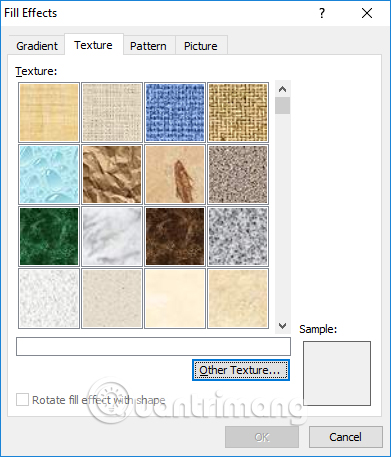Image resolution: width=391 pixels, height=457 pixels.
Task: Click the Other Texture... button
Action: click(241, 370)
